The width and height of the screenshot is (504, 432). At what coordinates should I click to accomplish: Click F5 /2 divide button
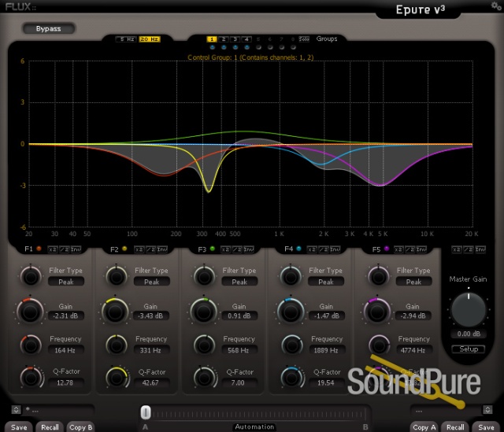(x=410, y=249)
